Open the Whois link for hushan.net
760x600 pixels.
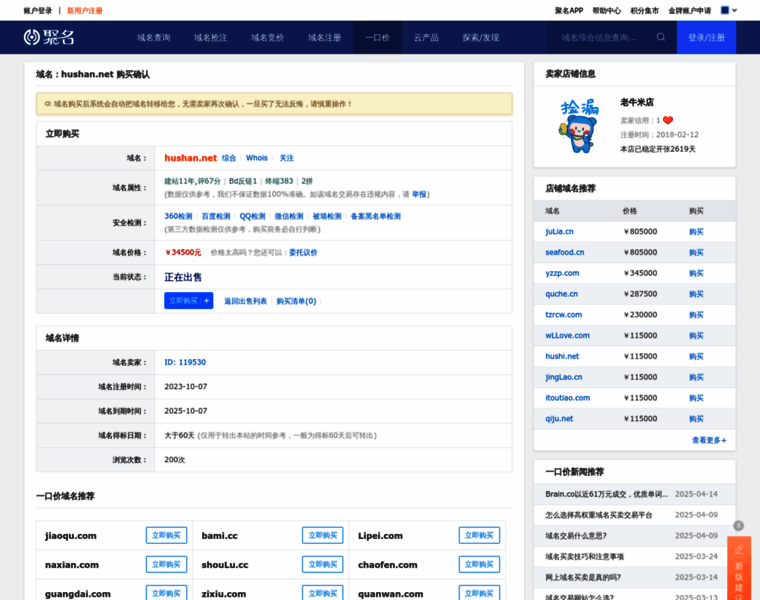(x=257, y=158)
